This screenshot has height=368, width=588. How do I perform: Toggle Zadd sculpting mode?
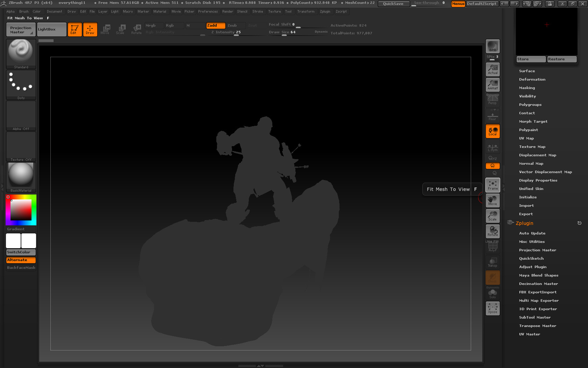coord(215,25)
